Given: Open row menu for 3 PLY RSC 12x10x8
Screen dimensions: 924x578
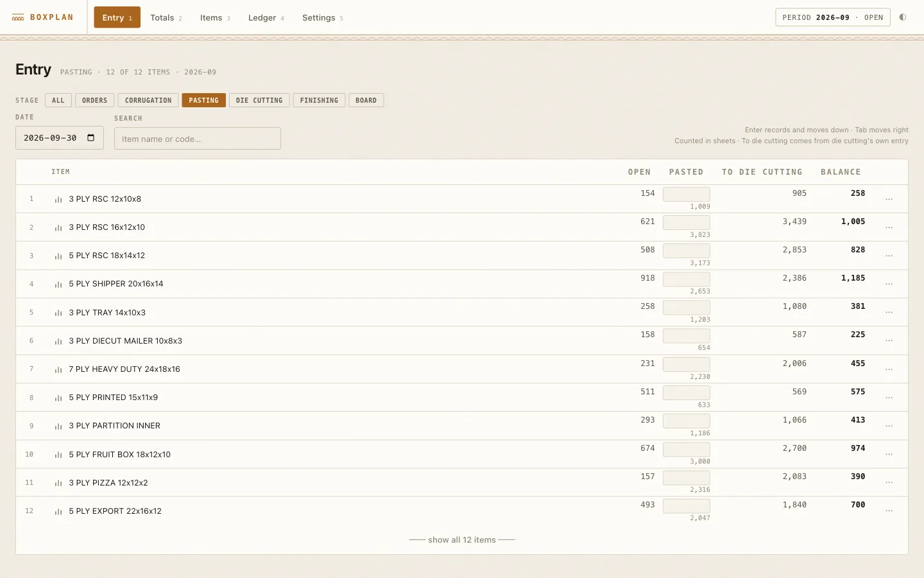Looking at the screenshot, I should pyautogui.click(x=889, y=200).
